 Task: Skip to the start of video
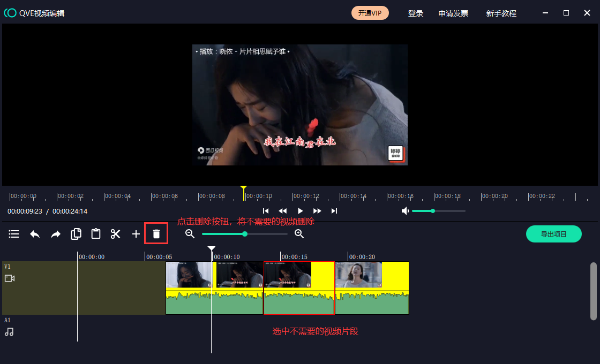[x=266, y=211]
